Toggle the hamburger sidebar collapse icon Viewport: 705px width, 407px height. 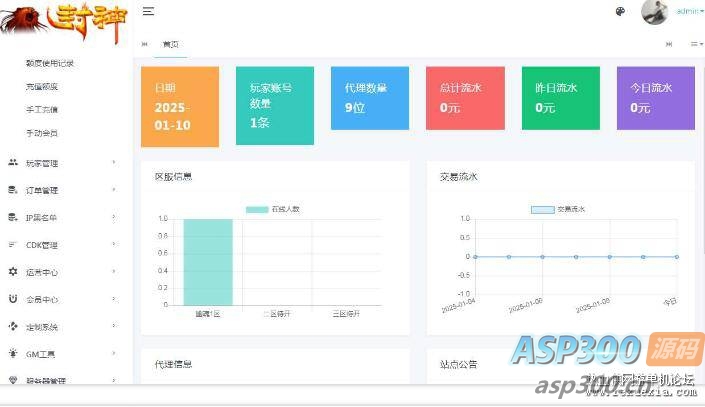click(x=148, y=11)
